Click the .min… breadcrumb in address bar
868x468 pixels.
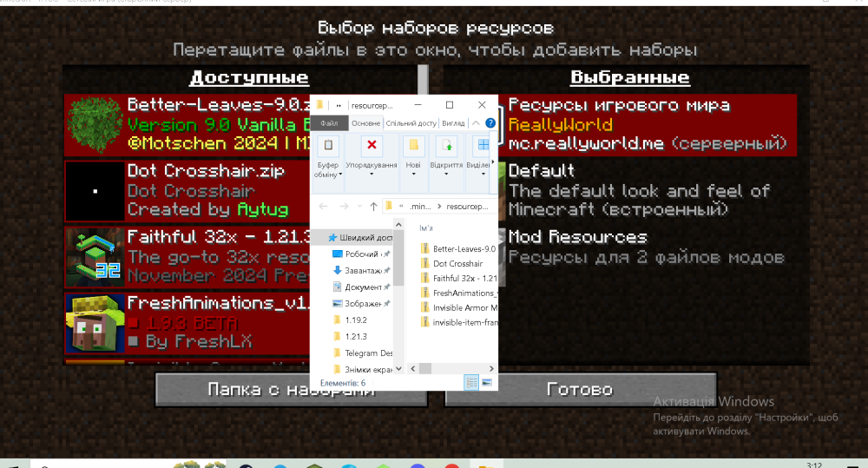[x=420, y=207]
